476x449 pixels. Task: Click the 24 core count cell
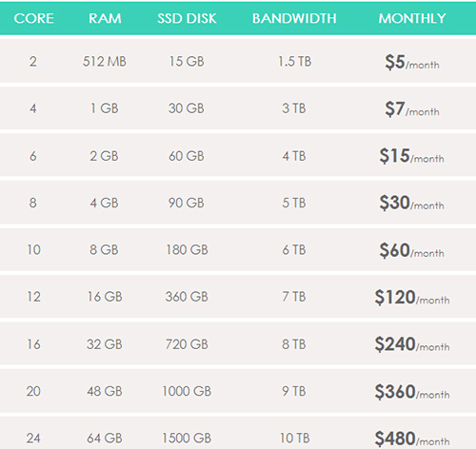pyautogui.click(x=33, y=439)
